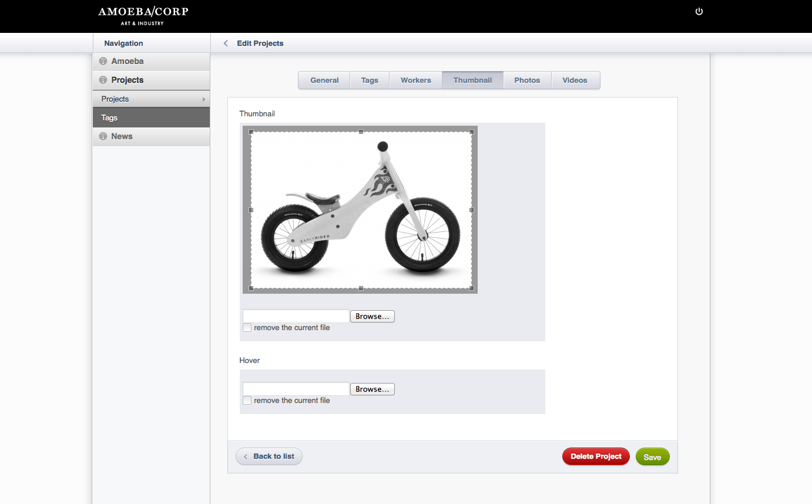The width and height of the screenshot is (812, 504).
Task: Open the Workers tab
Action: coord(415,80)
